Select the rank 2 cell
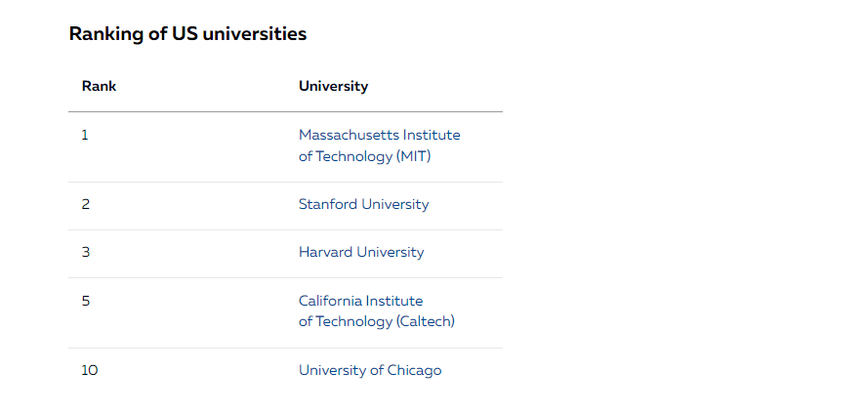Screen dimensions: 868x413 [x=85, y=204]
